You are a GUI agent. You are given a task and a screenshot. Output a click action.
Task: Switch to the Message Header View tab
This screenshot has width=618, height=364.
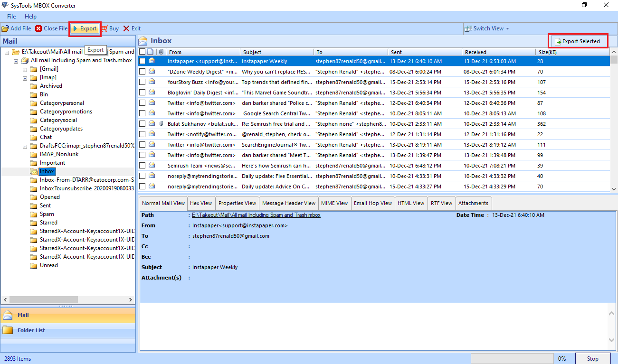288,203
